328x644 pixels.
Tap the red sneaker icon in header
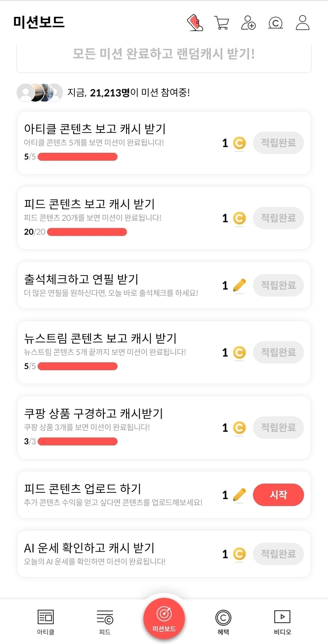(x=195, y=22)
